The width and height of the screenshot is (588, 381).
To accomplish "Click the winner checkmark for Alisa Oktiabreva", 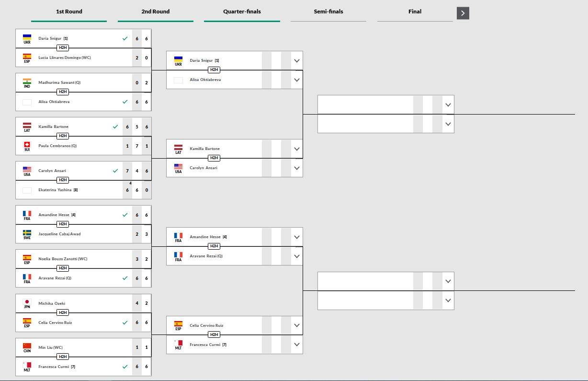I will [x=125, y=102].
